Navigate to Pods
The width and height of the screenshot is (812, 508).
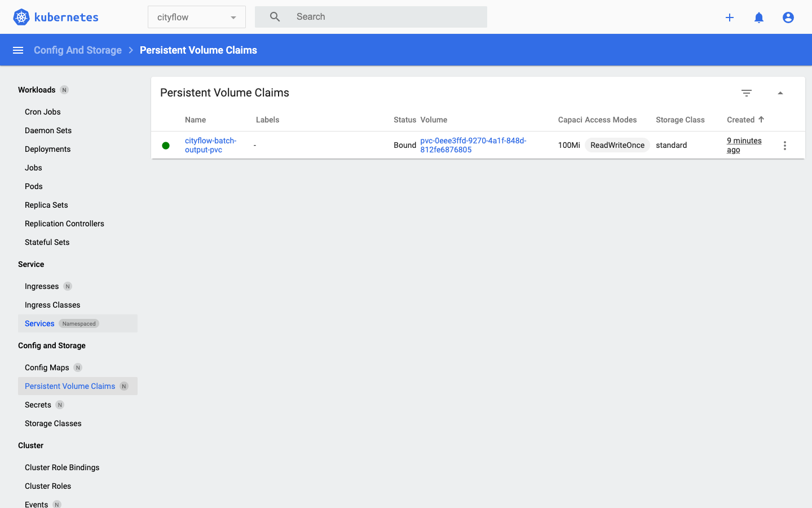34,186
